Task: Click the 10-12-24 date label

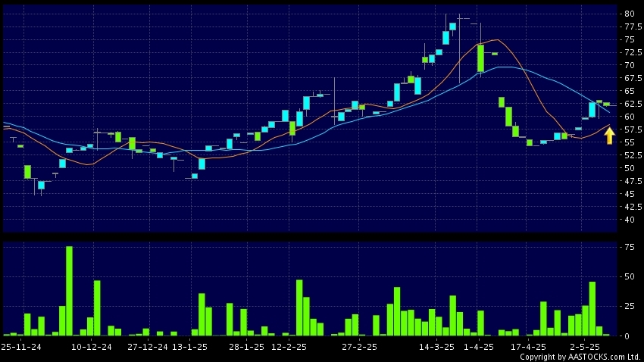Action: pyautogui.click(x=92, y=347)
